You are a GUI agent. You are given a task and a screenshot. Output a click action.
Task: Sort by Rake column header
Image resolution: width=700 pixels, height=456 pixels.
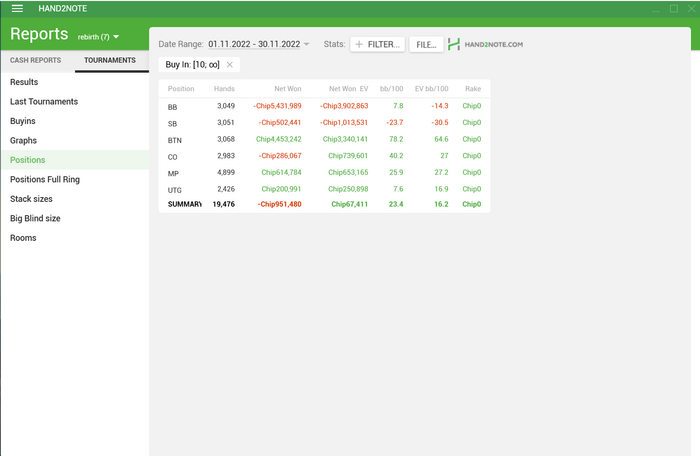(x=473, y=89)
